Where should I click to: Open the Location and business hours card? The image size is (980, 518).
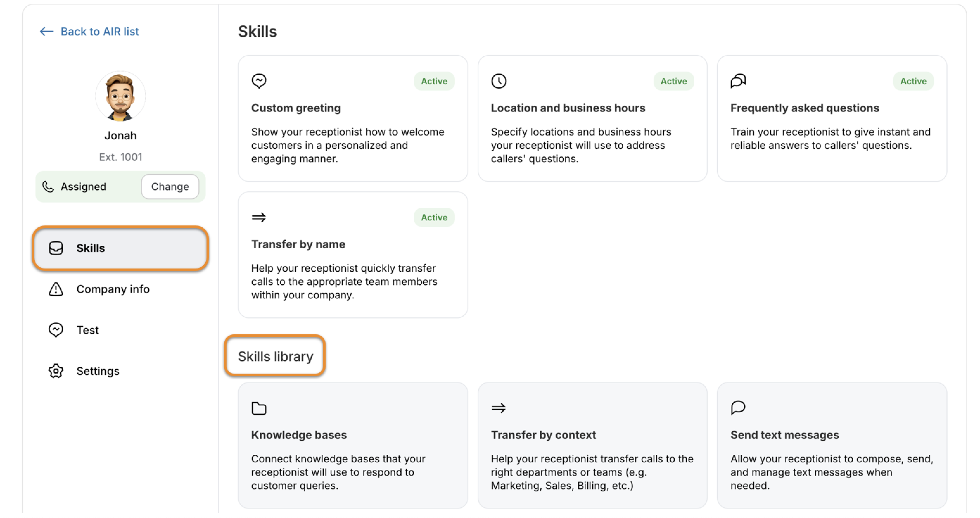[592, 118]
